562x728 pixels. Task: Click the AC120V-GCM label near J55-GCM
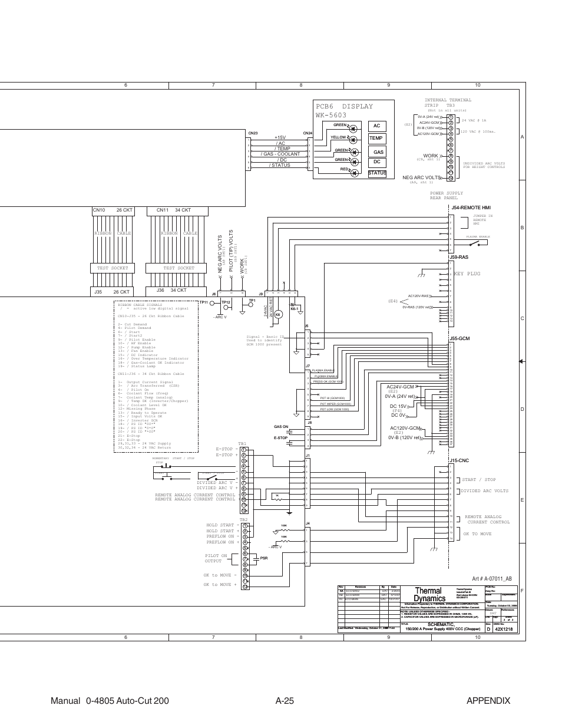(406, 428)
